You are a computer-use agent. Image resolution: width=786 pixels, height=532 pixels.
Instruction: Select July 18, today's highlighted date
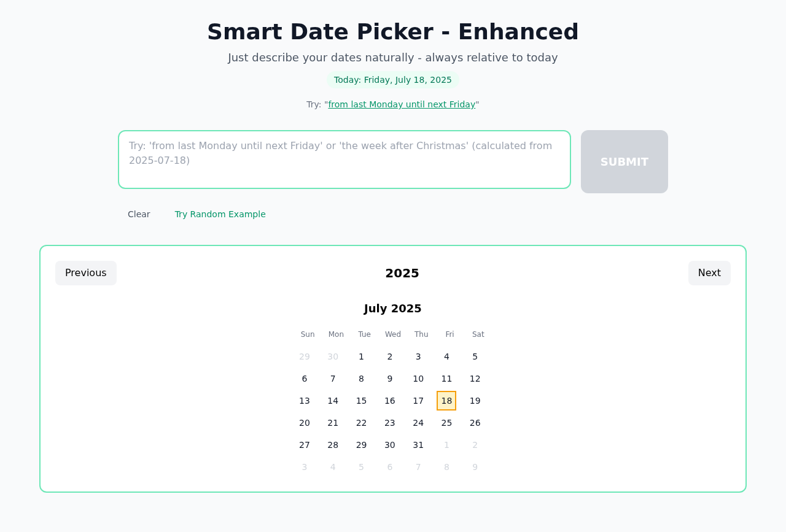(446, 401)
